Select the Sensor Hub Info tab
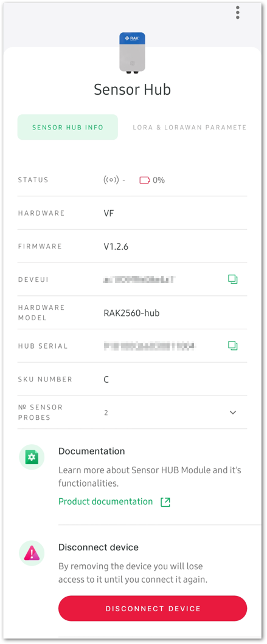This screenshot has height=644, width=267. click(x=68, y=128)
